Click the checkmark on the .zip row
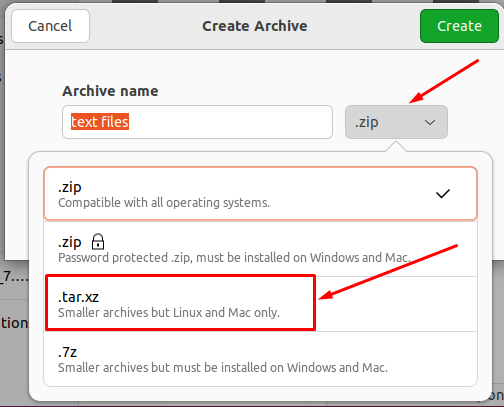The image size is (504, 407). (x=443, y=194)
